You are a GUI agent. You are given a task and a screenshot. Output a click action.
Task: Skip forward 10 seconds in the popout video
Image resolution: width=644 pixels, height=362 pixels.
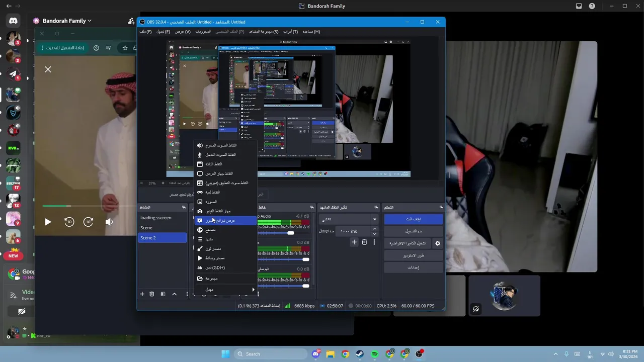[89, 222]
